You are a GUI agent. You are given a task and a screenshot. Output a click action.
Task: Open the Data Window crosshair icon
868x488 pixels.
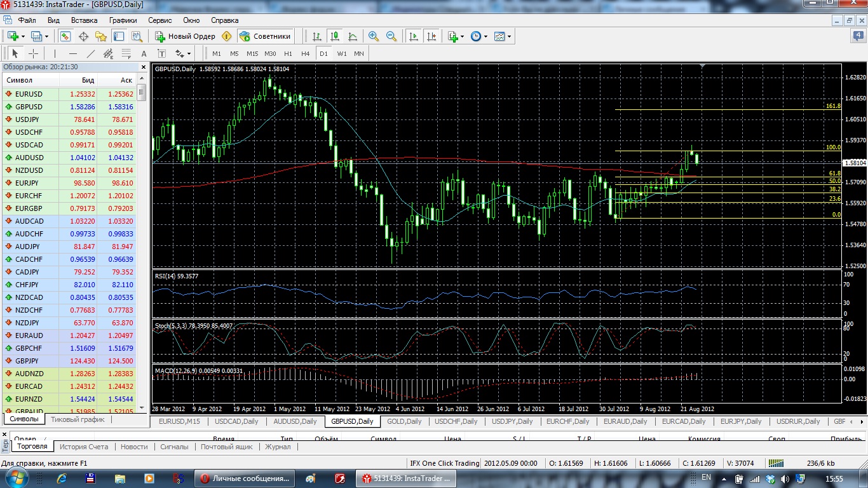coord(83,36)
